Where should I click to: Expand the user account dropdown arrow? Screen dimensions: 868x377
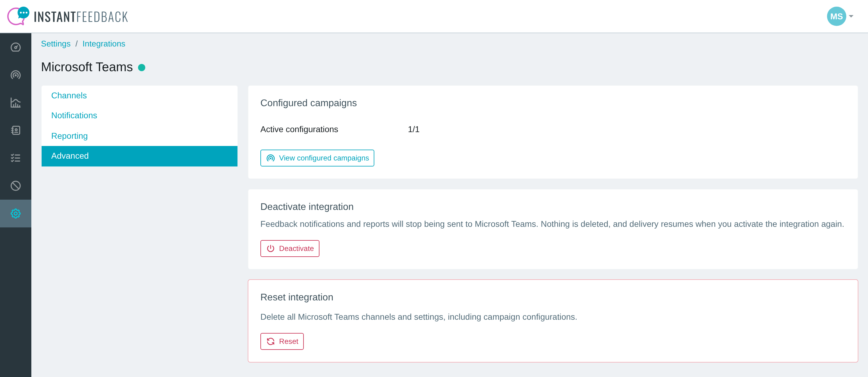(x=851, y=16)
